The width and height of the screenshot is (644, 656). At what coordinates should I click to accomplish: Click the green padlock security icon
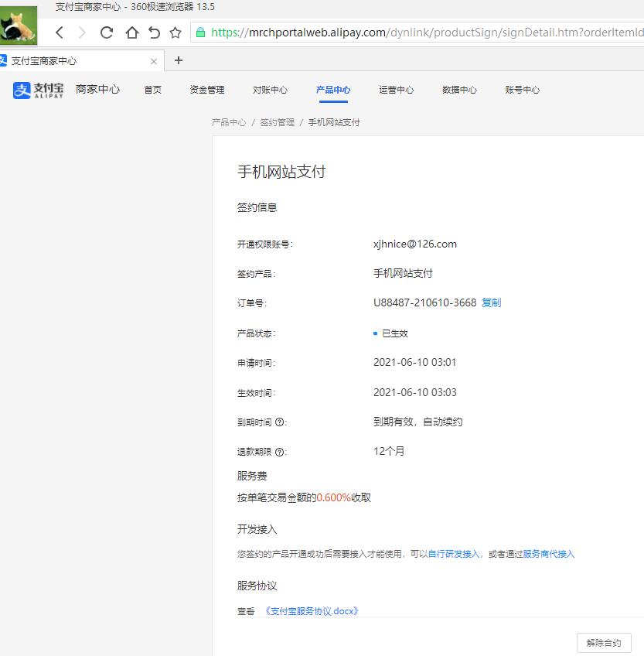201,32
